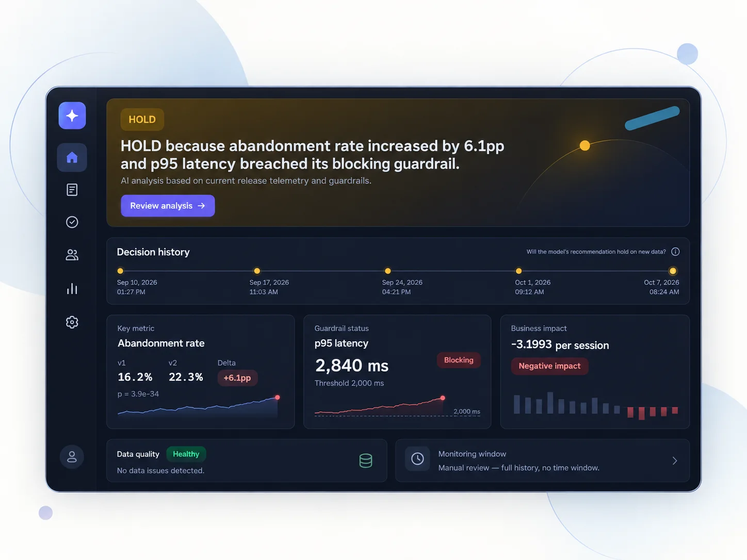Select the Oct 7, 2026 timeline marker
This screenshot has width=747, height=560.
673,271
